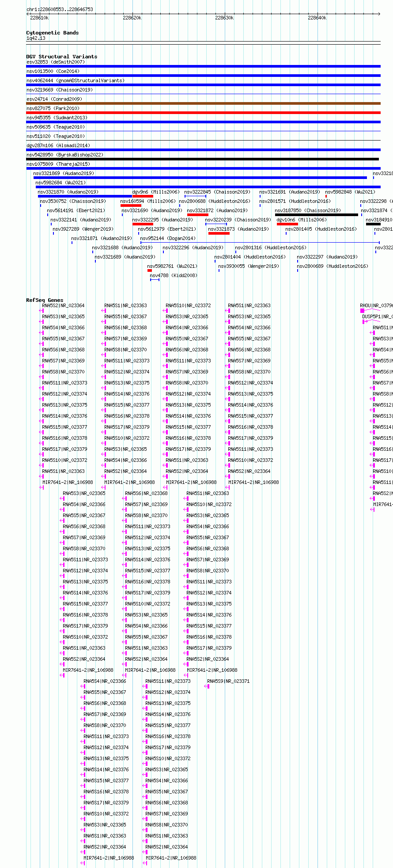This screenshot has height=868, width=393.
Task: Click the nsv3321690 (Audano2019) label
Action: [152, 210]
